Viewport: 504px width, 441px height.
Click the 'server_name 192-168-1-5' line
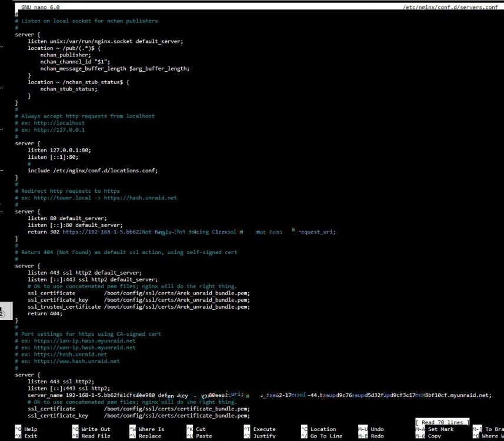[259, 395]
